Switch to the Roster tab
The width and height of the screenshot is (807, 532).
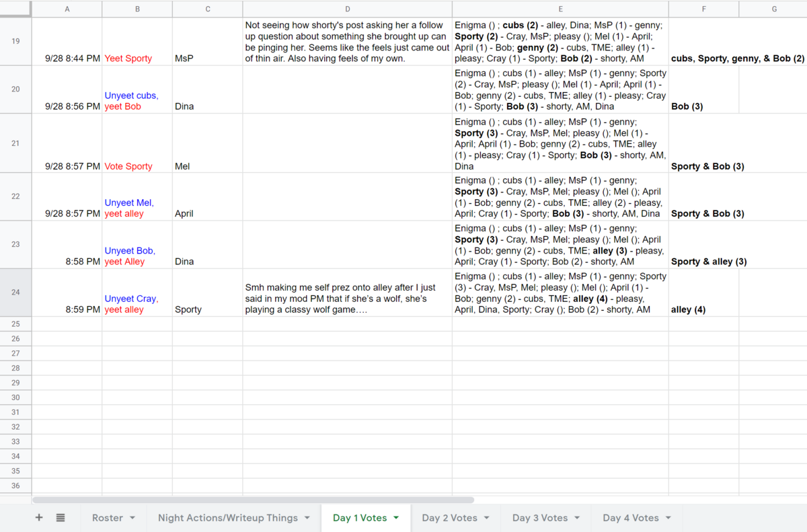[x=108, y=518]
